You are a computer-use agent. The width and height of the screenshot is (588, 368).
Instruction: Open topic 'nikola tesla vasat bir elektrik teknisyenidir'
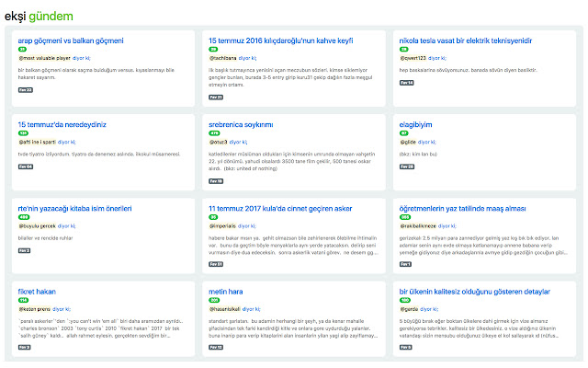(466, 40)
